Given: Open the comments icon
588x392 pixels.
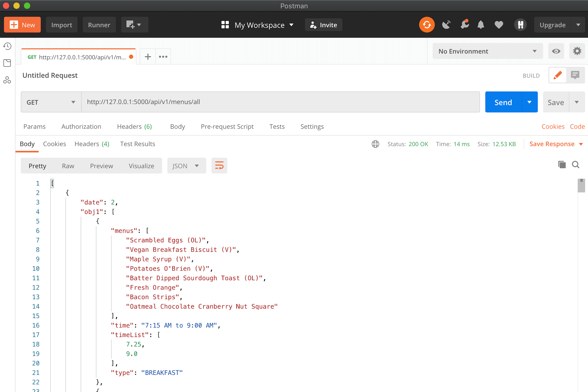Looking at the screenshot, I should (575, 75).
